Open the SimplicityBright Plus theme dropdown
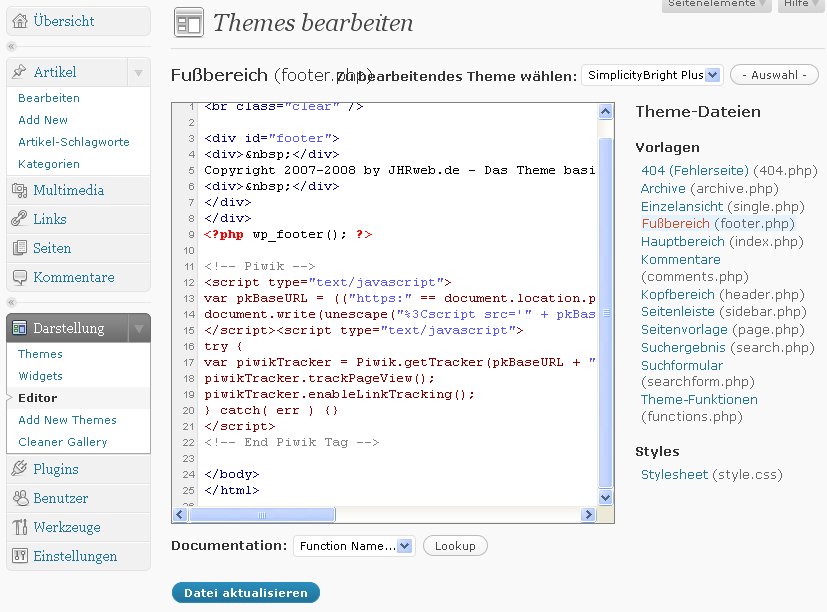Screen dimensions: 827x612 tap(652, 75)
